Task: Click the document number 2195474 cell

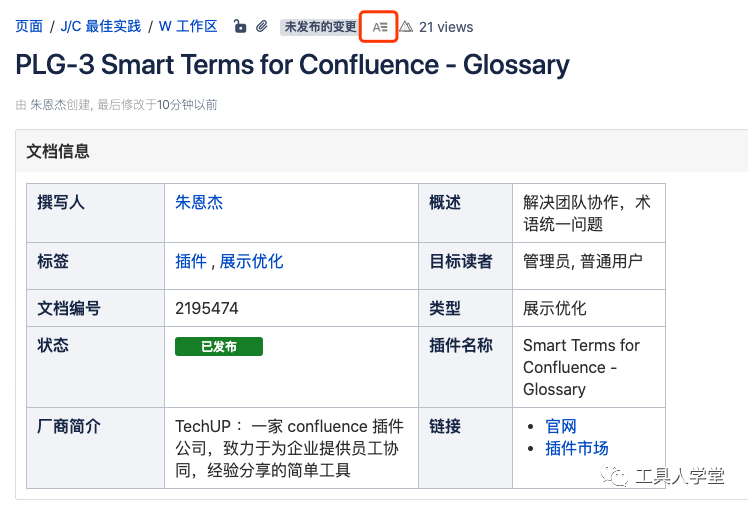Action: 291,308
